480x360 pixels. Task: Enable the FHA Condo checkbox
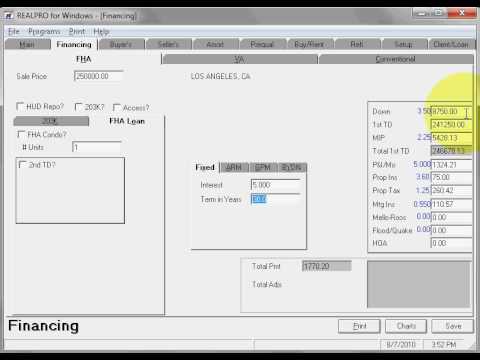(x=21, y=134)
